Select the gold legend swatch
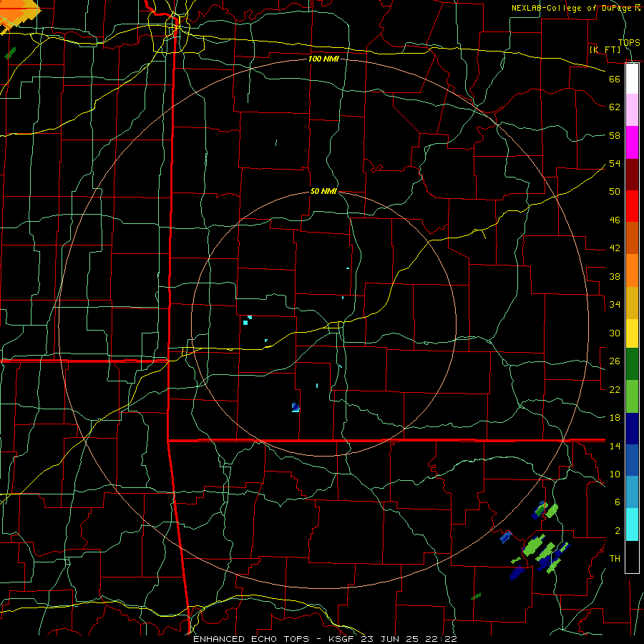 632,303
